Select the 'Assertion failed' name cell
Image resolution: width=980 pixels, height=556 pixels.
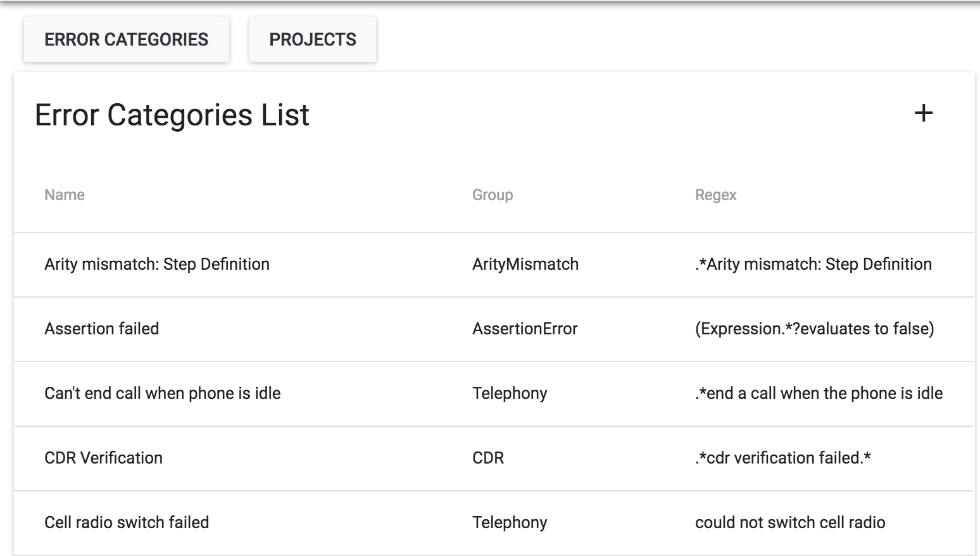[x=102, y=329]
